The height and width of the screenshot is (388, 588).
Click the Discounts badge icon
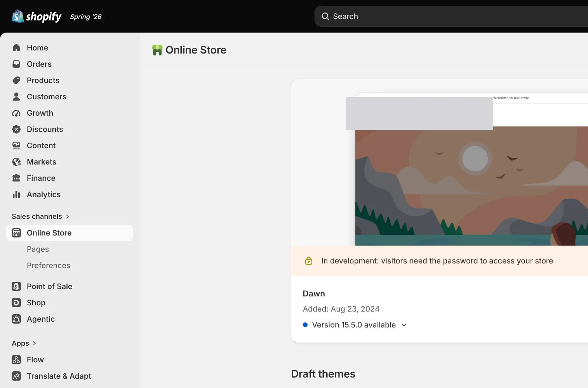click(x=16, y=129)
